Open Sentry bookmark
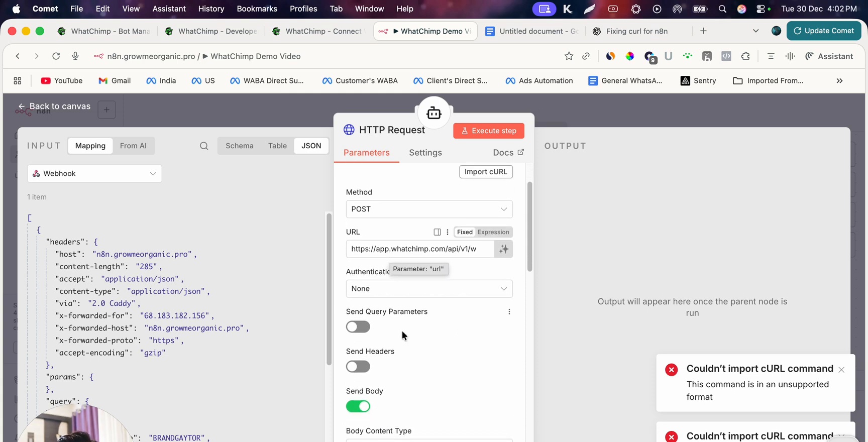Image resolution: width=868 pixels, height=442 pixels. (698, 81)
